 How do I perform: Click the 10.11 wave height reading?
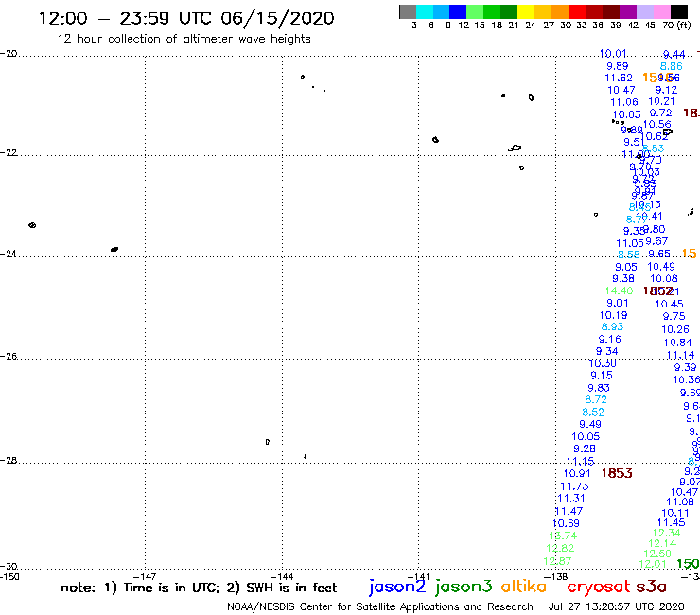click(x=675, y=513)
